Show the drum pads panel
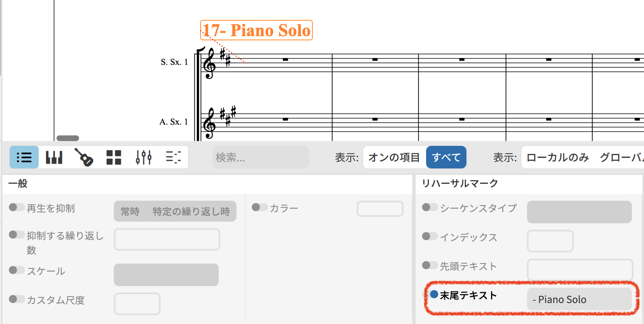Viewport: 644px width, 324px height. click(114, 157)
